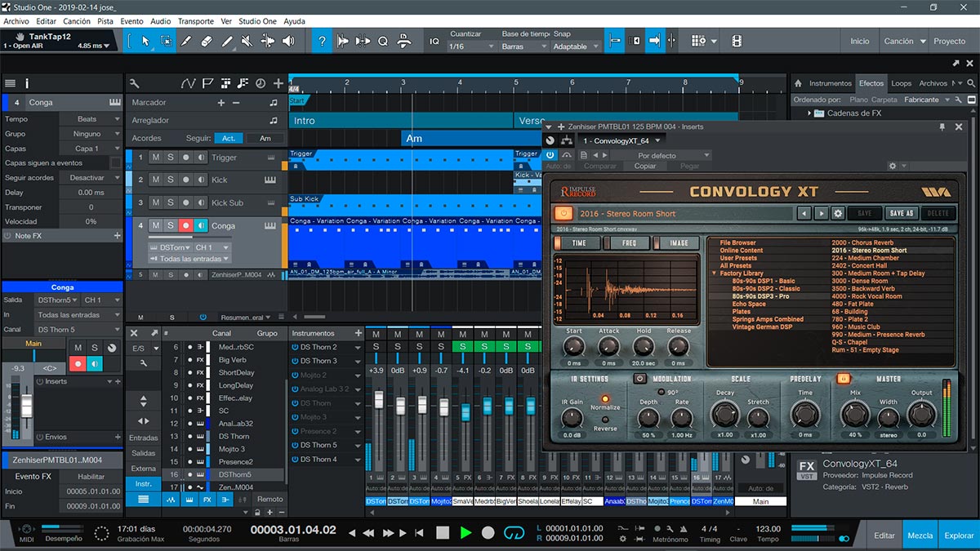980x551 pixels.
Task: Click the Record transport button
Action: pyautogui.click(x=488, y=532)
